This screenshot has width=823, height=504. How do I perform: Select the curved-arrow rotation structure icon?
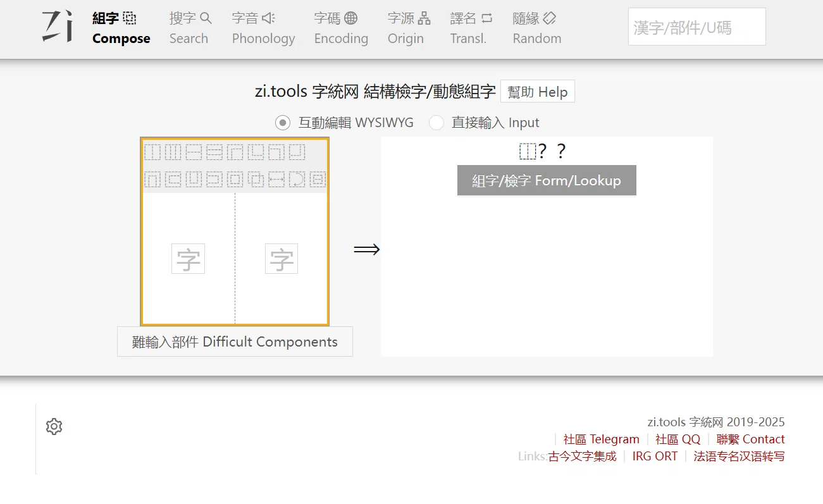(297, 179)
